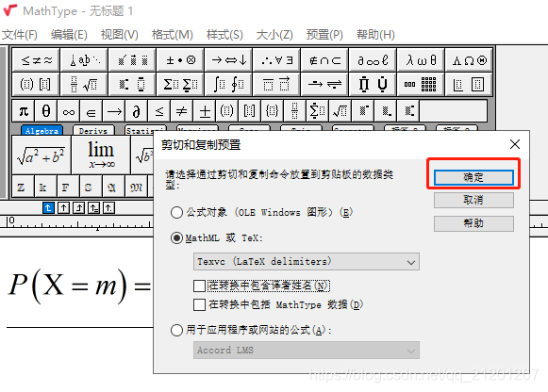
Task: Insert the infinity symbol from small bar
Action: tap(69, 111)
